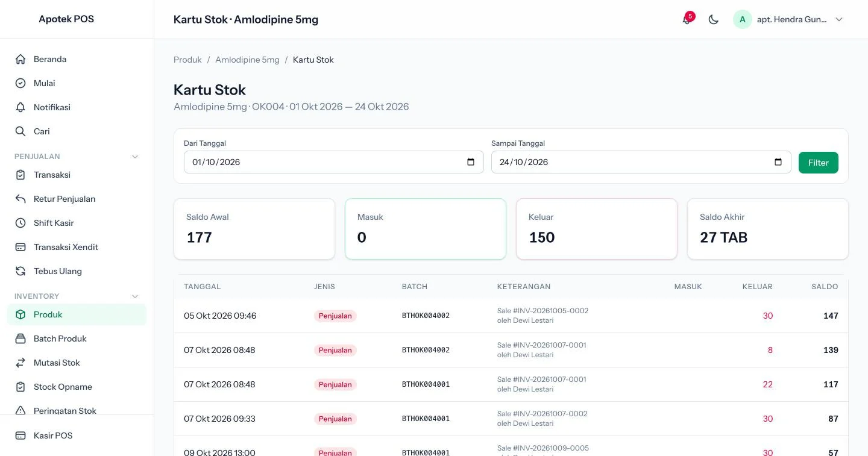Click the Keluar 150 summary card
The height and width of the screenshot is (456, 868).
(597, 229)
